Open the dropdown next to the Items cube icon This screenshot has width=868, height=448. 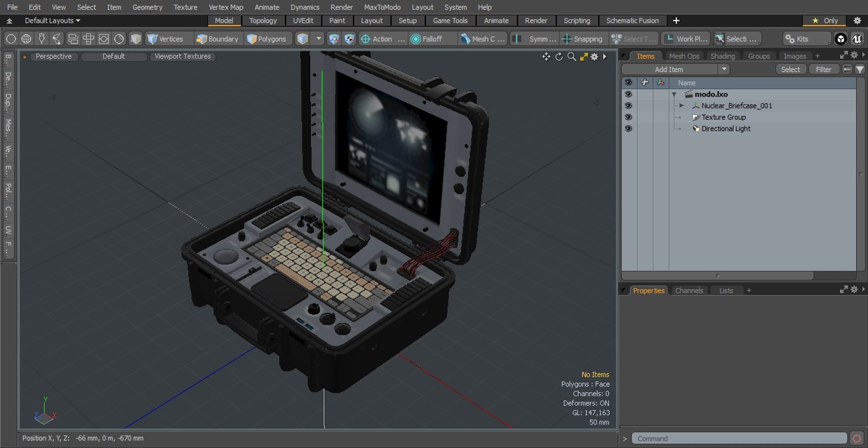tap(319, 39)
